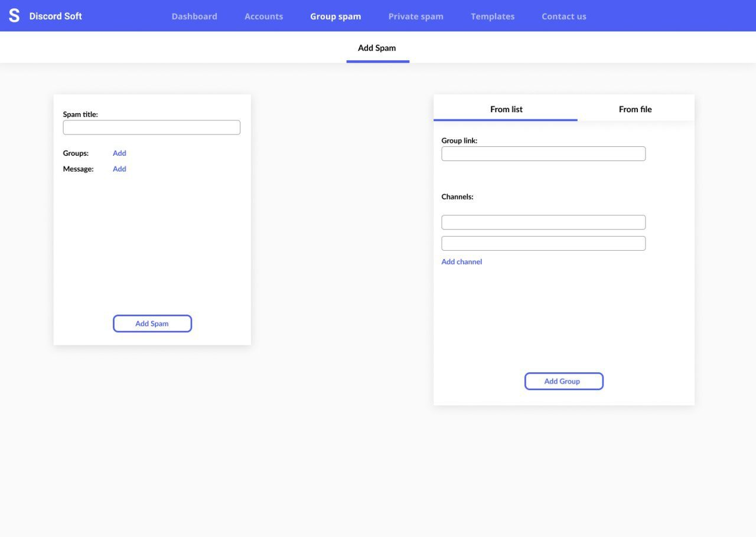Switch to the From file tab
This screenshot has width=756, height=537.
pyautogui.click(x=635, y=109)
